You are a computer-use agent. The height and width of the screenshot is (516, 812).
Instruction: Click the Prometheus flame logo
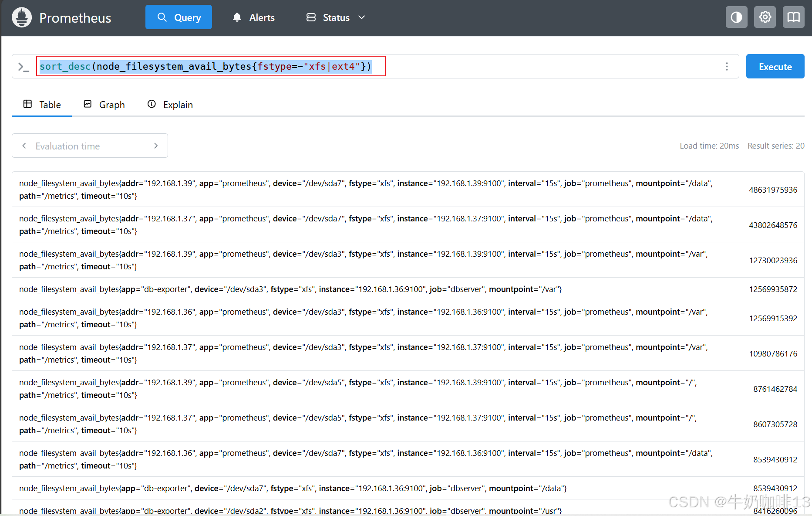[22, 17]
